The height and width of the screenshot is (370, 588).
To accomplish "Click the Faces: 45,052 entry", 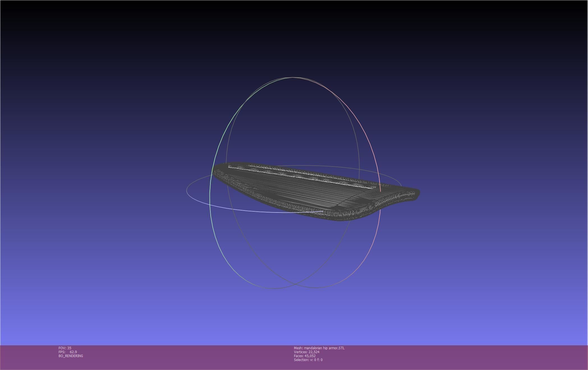I will tap(305, 356).
